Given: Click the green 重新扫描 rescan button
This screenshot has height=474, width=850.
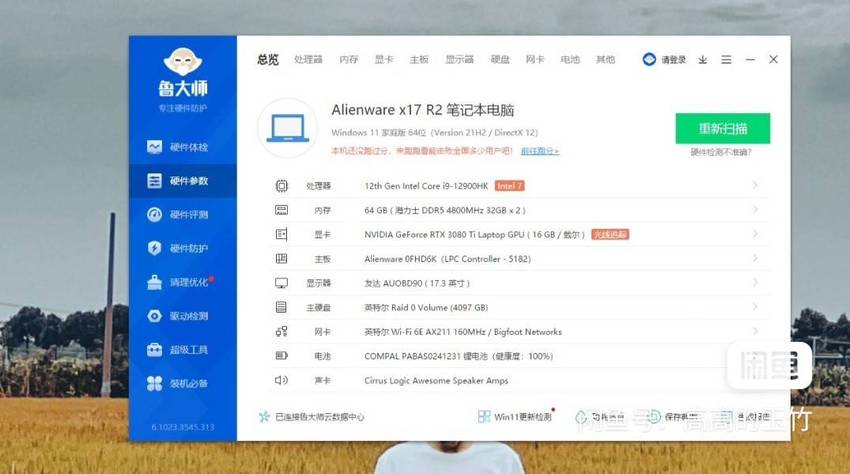Looking at the screenshot, I should [x=723, y=129].
